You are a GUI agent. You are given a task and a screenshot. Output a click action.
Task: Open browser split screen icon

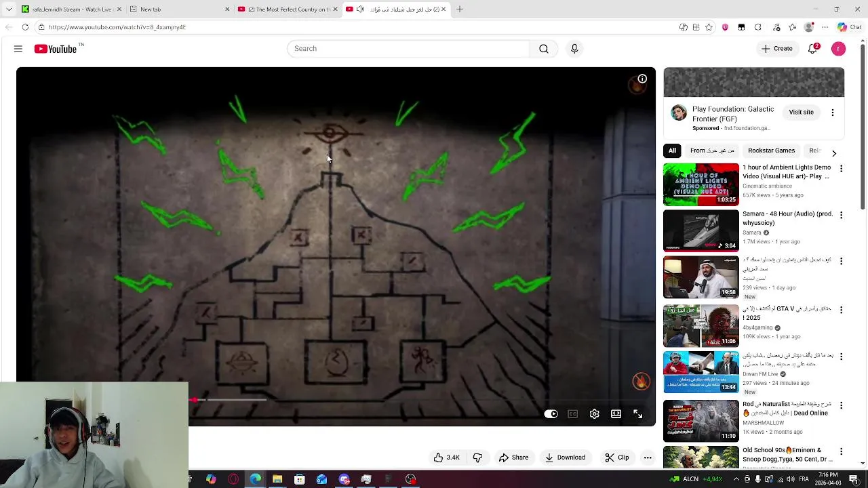[x=696, y=27]
